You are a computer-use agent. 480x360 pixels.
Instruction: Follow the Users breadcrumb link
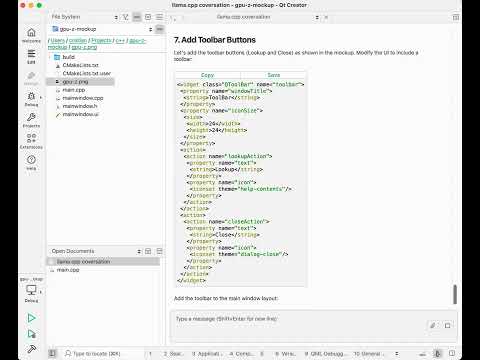pyautogui.click(x=58, y=40)
